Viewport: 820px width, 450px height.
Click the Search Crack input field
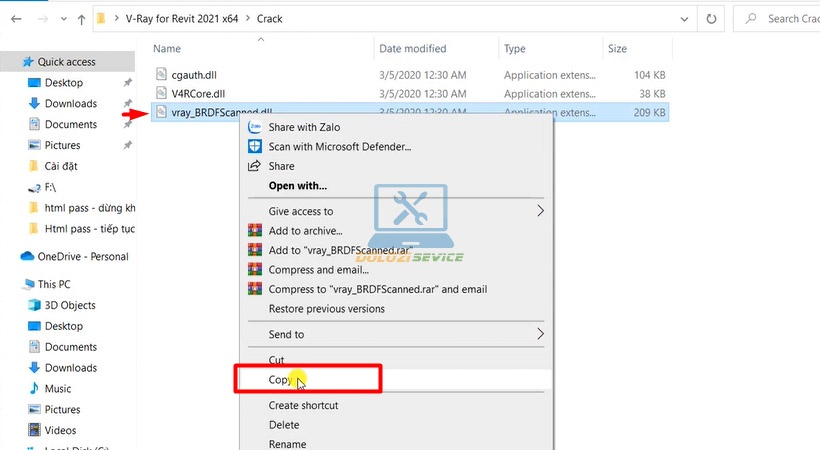[779, 19]
